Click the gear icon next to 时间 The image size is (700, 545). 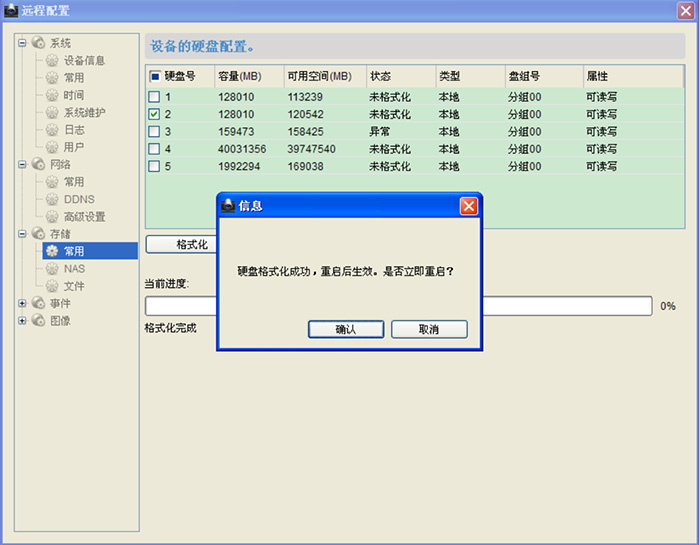tap(53, 95)
